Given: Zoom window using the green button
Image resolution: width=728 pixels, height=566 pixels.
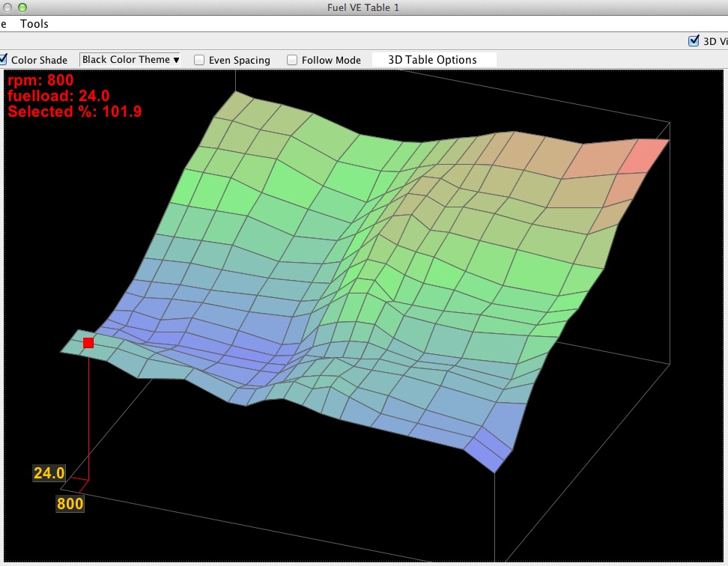Looking at the screenshot, I should pyautogui.click(x=21, y=7).
